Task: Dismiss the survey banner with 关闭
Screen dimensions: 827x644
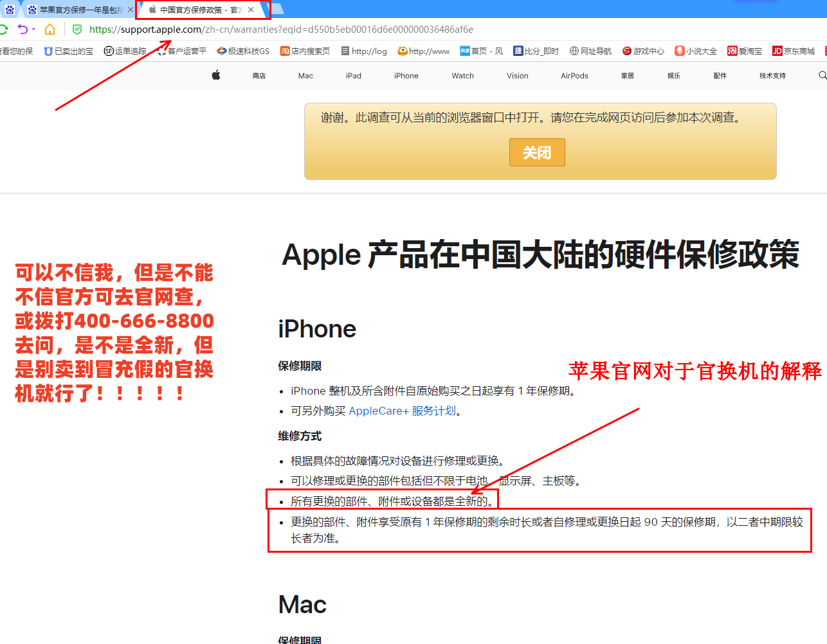Action: pos(537,152)
